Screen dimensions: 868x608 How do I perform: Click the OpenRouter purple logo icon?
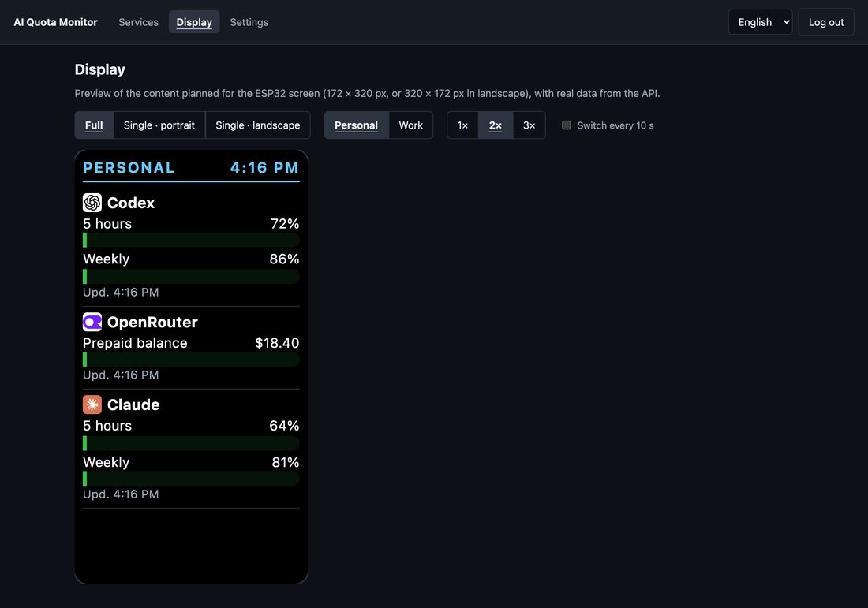[92, 322]
